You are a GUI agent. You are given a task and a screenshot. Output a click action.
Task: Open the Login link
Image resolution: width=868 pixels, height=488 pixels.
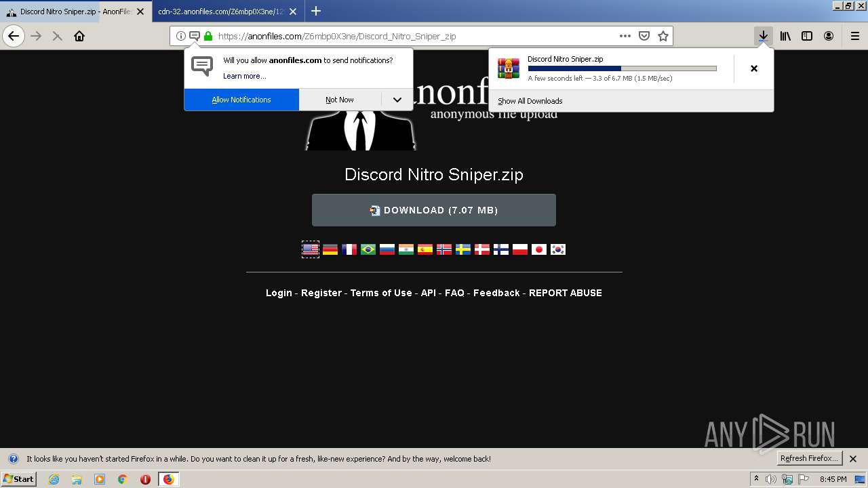pos(279,293)
